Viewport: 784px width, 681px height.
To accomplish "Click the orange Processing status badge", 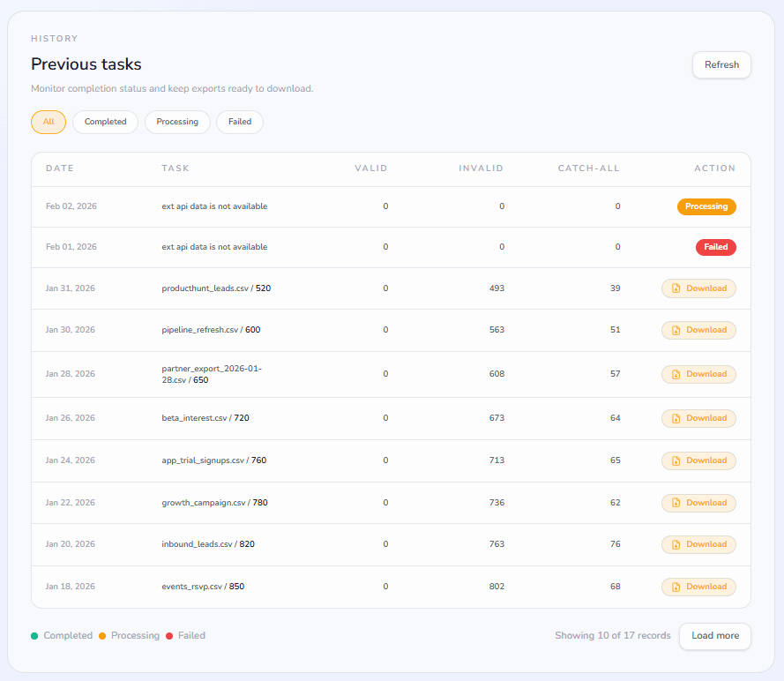I will [x=706, y=206].
